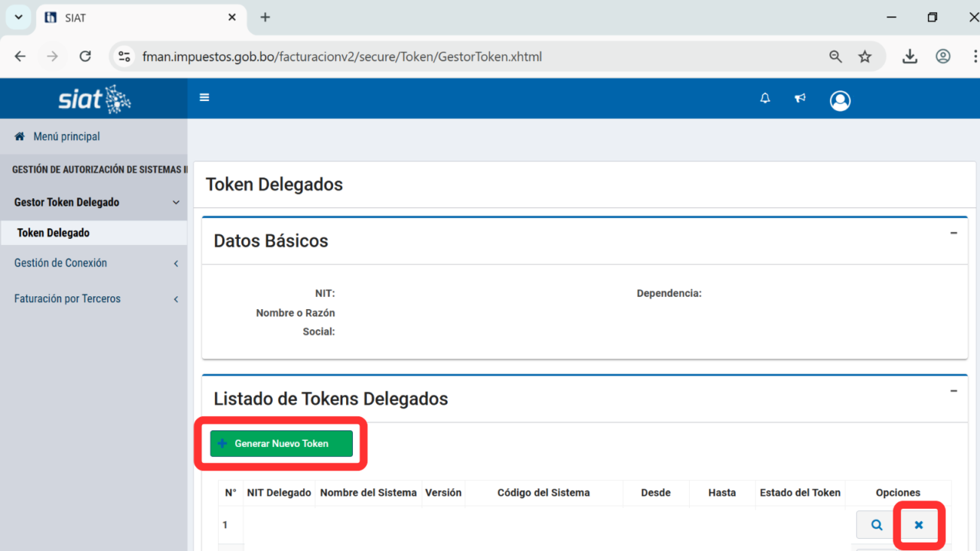The image size is (980, 551).
Task: Go to Menú principal
Action: (x=66, y=136)
